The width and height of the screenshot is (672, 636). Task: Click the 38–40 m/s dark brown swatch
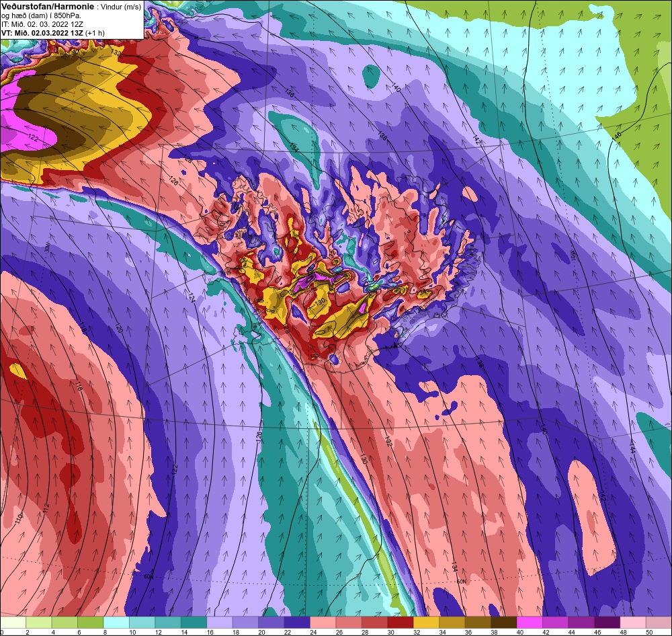point(503,623)
